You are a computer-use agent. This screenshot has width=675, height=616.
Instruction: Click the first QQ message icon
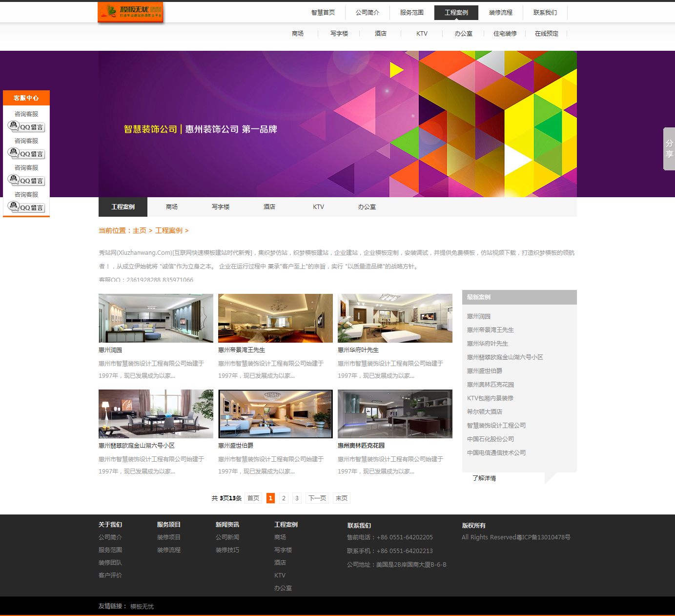26,127
